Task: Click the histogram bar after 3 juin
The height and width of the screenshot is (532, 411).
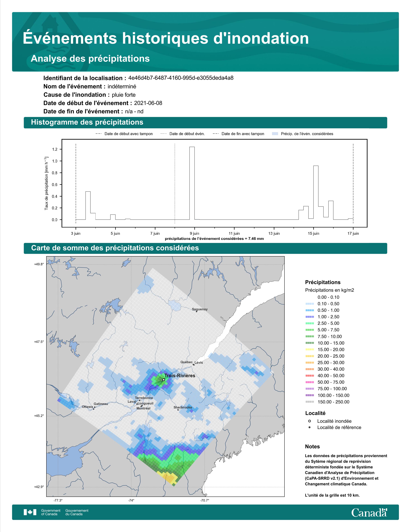Action: click(88, 206)
